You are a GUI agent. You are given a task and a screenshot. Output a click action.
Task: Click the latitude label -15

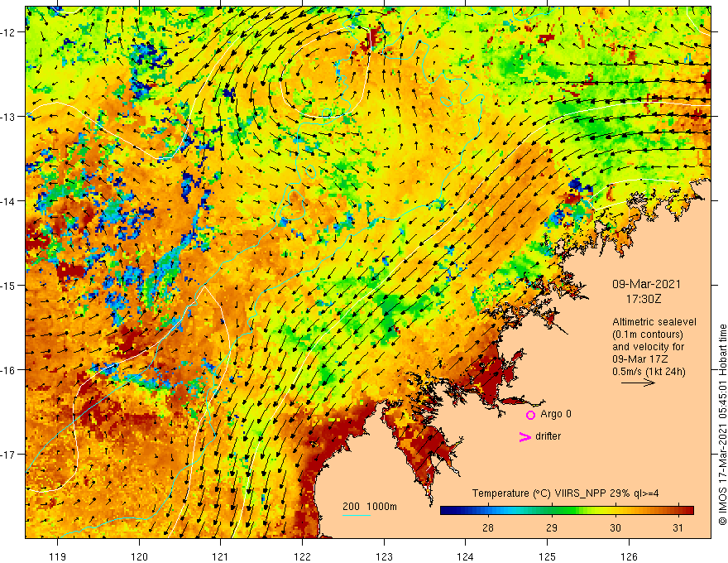(9, 285)
